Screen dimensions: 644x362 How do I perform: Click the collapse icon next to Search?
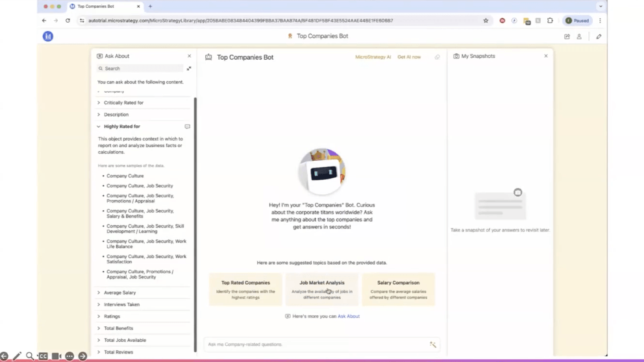[x=189, y=68]
